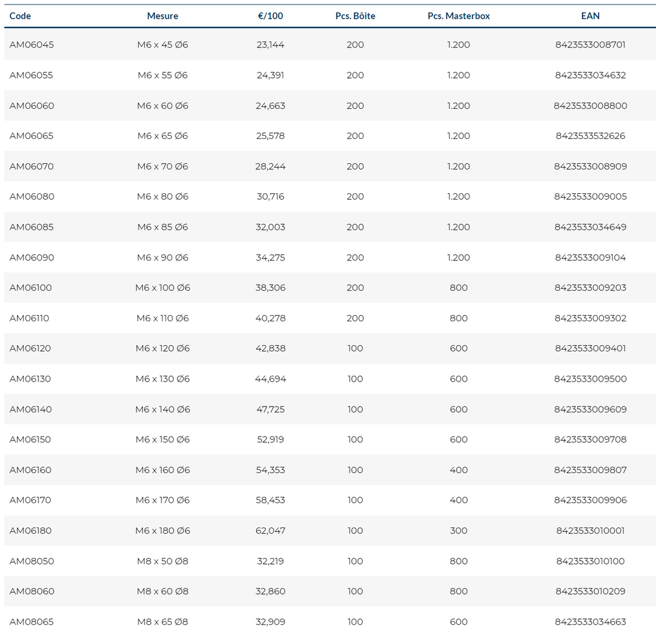This screenshot has width=656, height=644.
Task: Click the M6 x 120 Ø6 measure cell
Action: pyautogui.click(x=163, y=349)
